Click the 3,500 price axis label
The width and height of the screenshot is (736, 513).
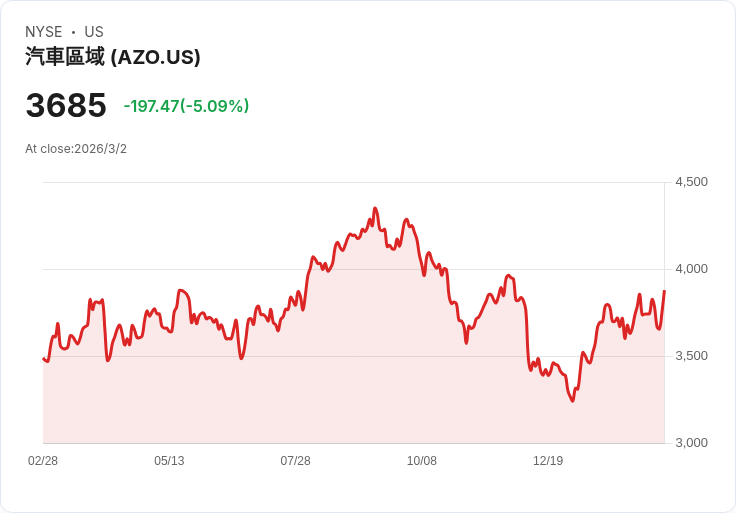pyautogui.click(x=691, y=356)
